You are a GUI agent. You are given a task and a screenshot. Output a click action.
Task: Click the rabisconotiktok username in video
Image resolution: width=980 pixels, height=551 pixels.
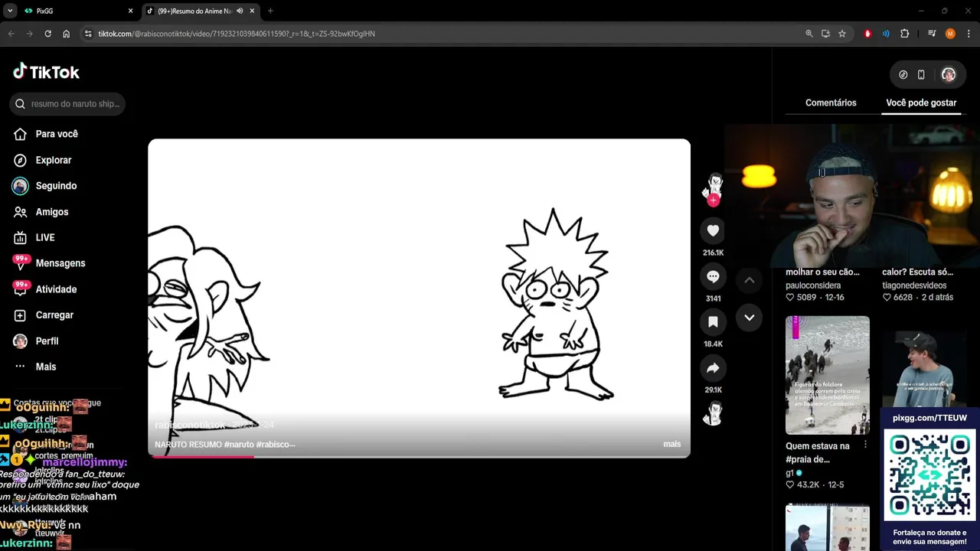click(190, 425)
